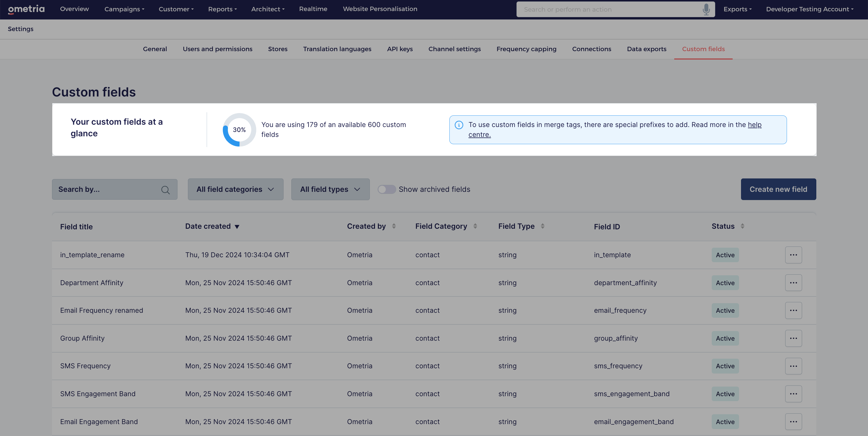The height and width of the screenshot is (436, 868).
Task: Open actions menu for SMS Engagement Band row
Action: (x=793, y=394)
